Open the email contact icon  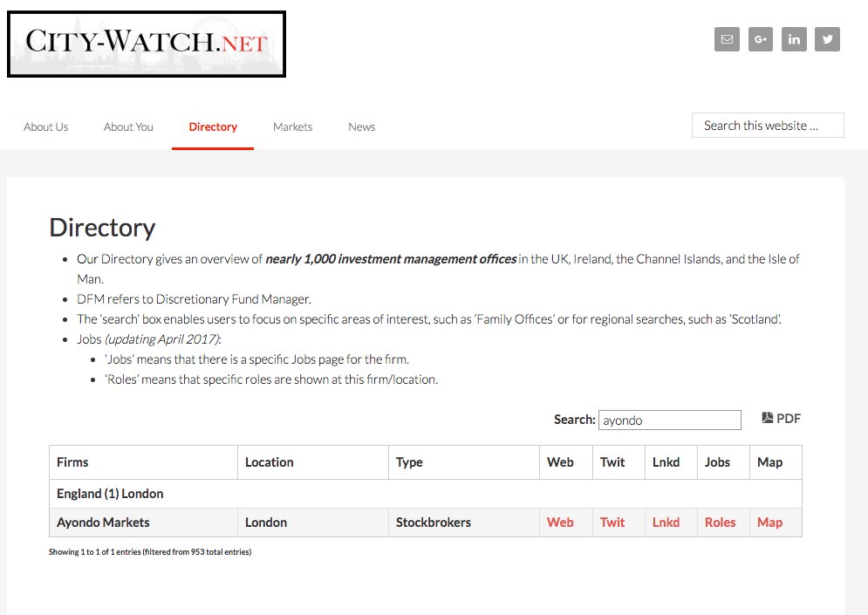[x=727, y=39]
